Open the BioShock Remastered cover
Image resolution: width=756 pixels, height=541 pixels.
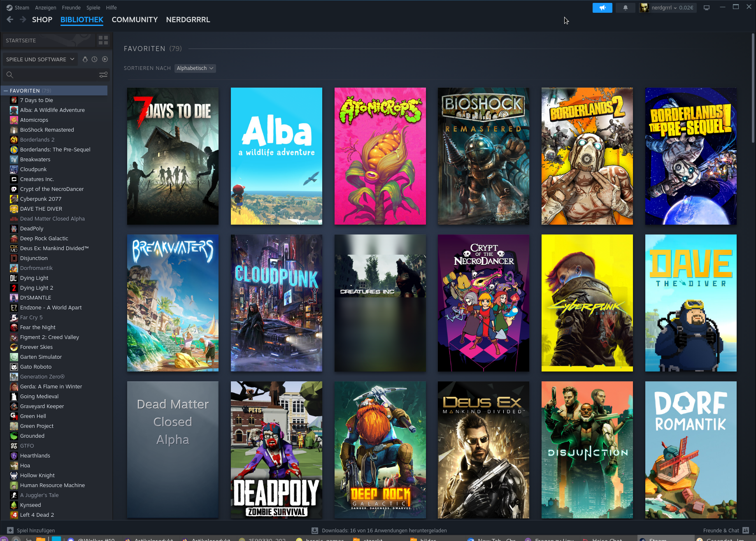[484, 156]
